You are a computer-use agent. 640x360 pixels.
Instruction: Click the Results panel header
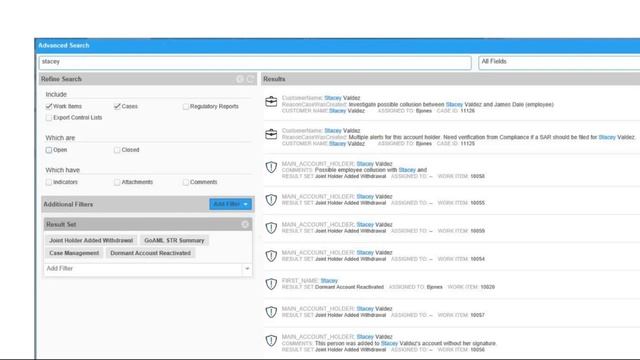click(450, 79)
